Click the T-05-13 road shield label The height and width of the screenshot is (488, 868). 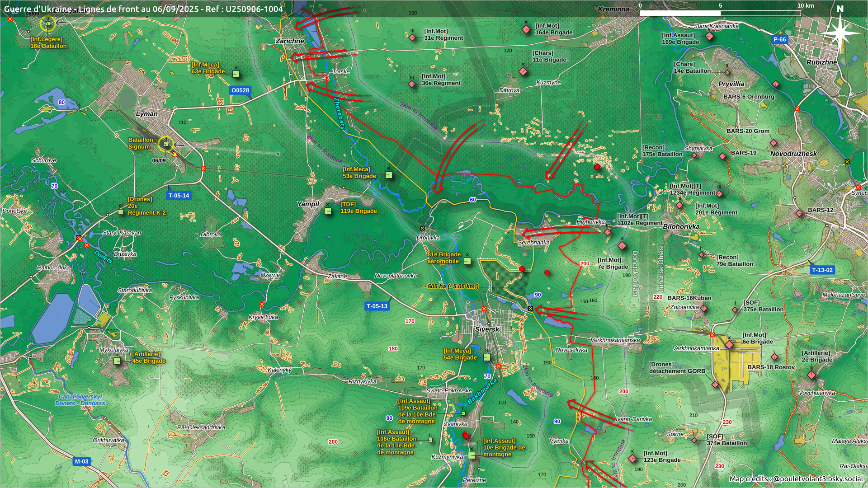point(377,306)
